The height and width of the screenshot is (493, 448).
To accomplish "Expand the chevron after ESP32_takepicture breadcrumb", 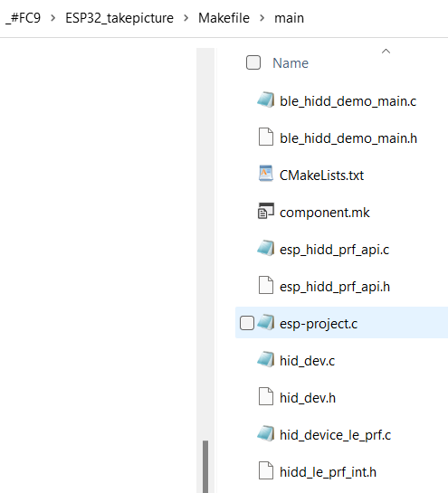I will [x=186, y=18].
